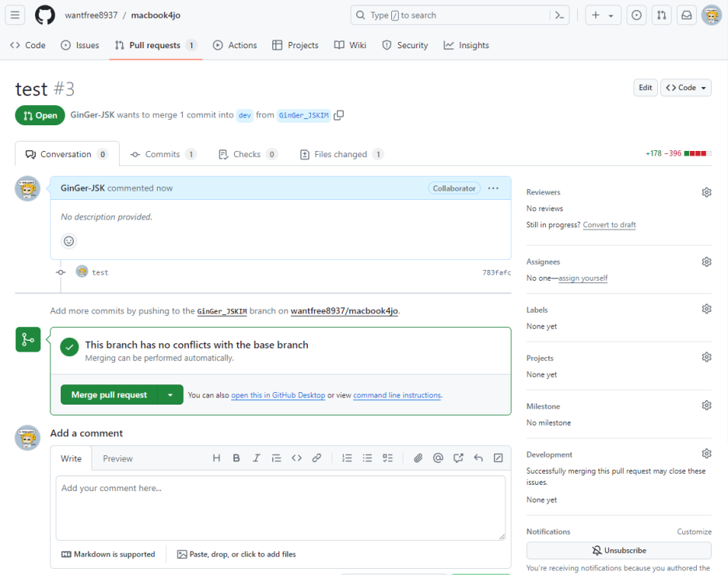
Task: Open the wantfree8937 owner link
Action: (91, 16)
